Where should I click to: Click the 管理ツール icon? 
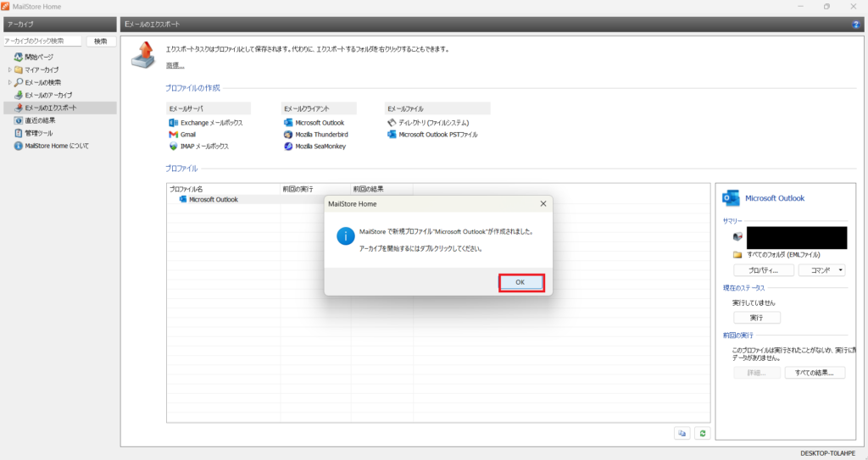(x=19, y=133)
